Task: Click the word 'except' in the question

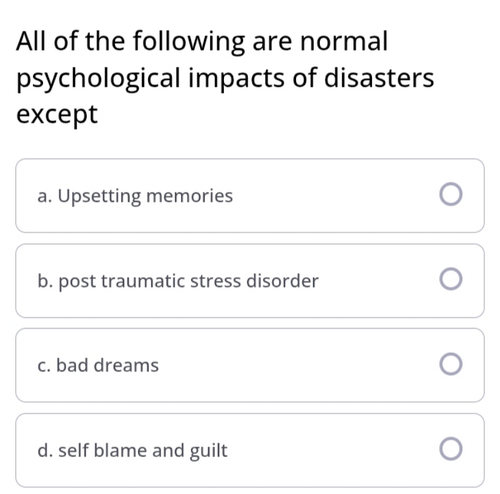Action: coord(57,115)
